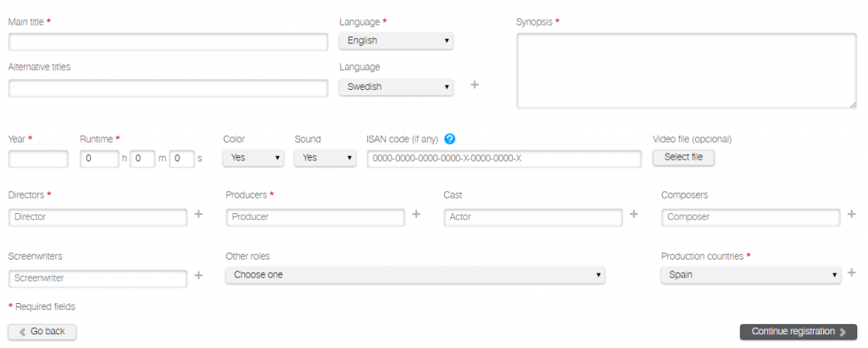The width and height of the screenshot is (868, 348).
Task: Open the main title Language dropdown showing English
Action: [396, 41]
